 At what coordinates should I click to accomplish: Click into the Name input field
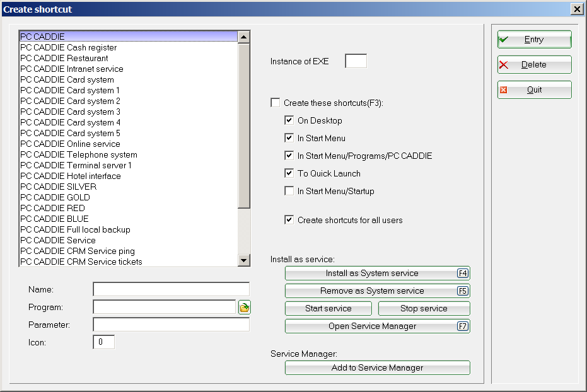click(171, 289)
